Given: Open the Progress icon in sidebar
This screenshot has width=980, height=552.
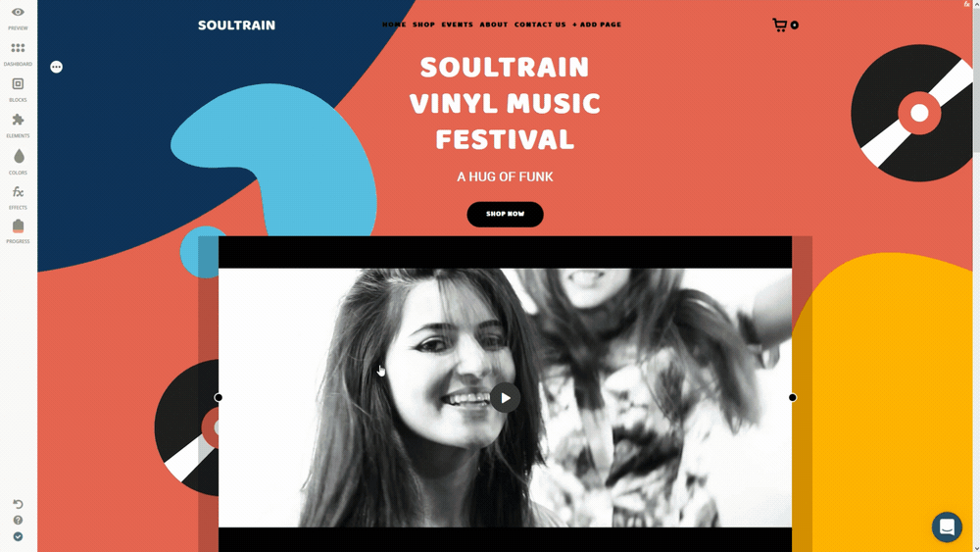Looking at the screenshot, I should click(18, 226).
